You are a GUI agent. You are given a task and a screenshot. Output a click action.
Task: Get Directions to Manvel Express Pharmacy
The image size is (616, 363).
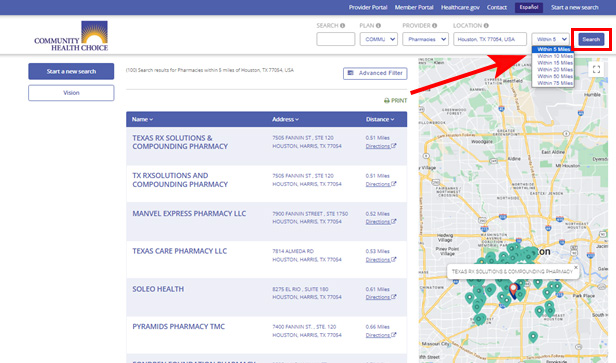pos(381,222)
